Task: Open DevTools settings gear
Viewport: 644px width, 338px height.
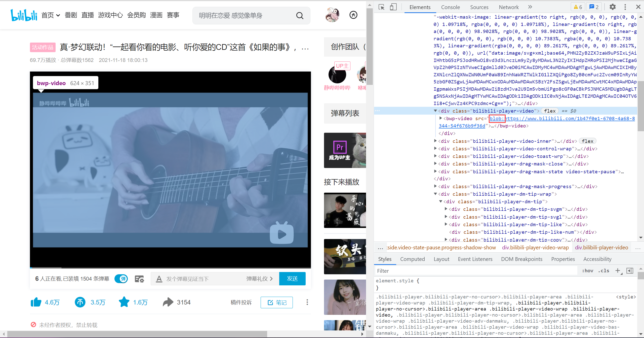Action: pos(613,7)
